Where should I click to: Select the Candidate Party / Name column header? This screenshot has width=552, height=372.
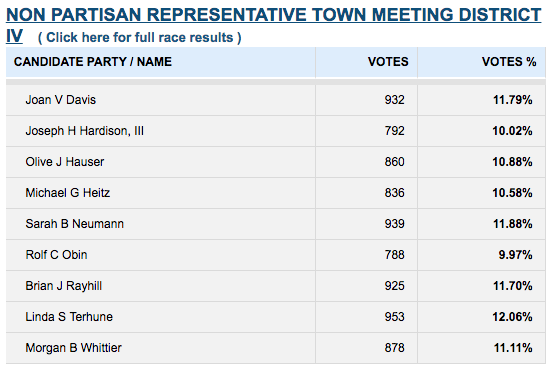pyautogui.click(x=93, y=62)
